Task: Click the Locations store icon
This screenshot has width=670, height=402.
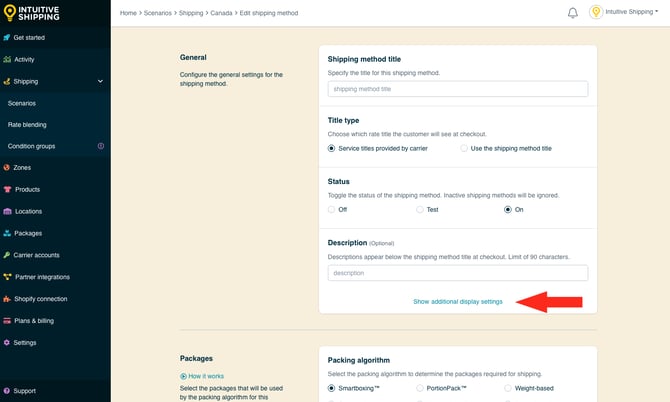Action: (x=7, y=211)
